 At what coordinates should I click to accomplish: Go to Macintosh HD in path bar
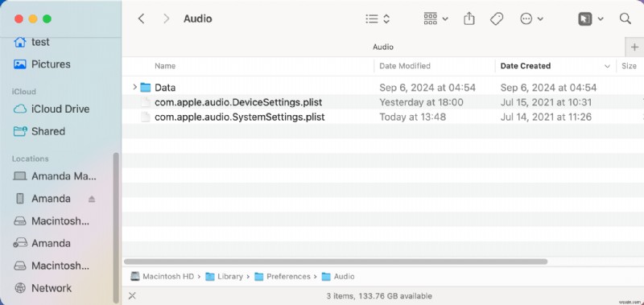(163, 276)
